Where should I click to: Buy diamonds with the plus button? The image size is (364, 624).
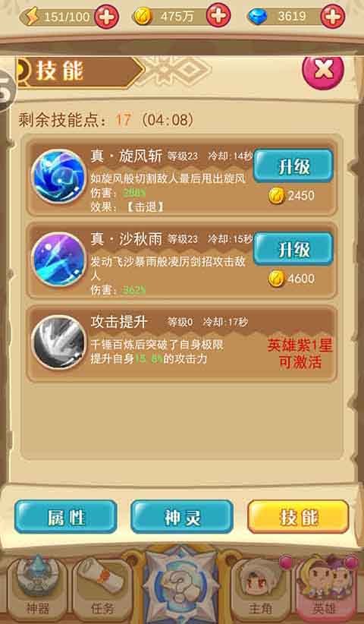(x=333, y=16)
